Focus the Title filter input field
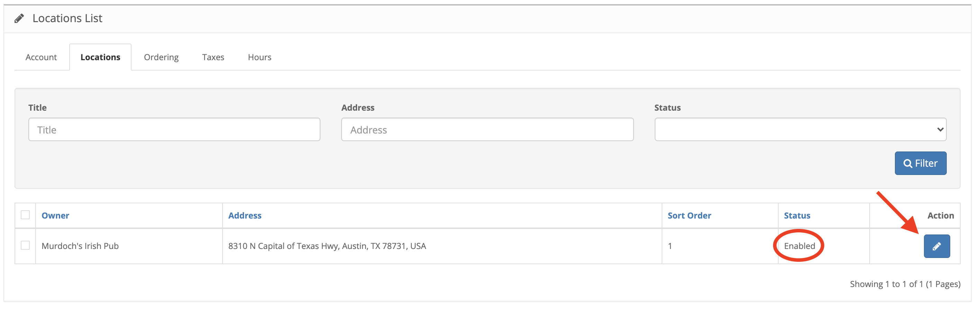 (x=174, y=129)
